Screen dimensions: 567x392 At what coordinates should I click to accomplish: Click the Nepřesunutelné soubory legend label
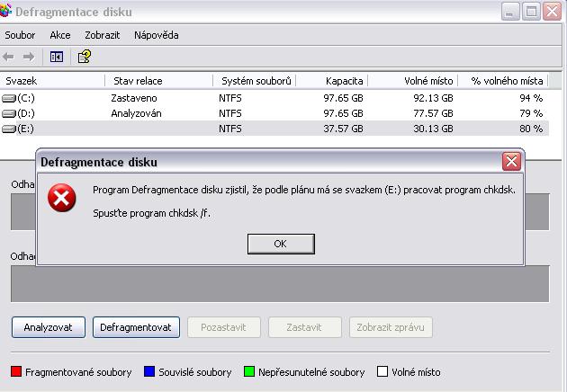[x=311, y=372]
